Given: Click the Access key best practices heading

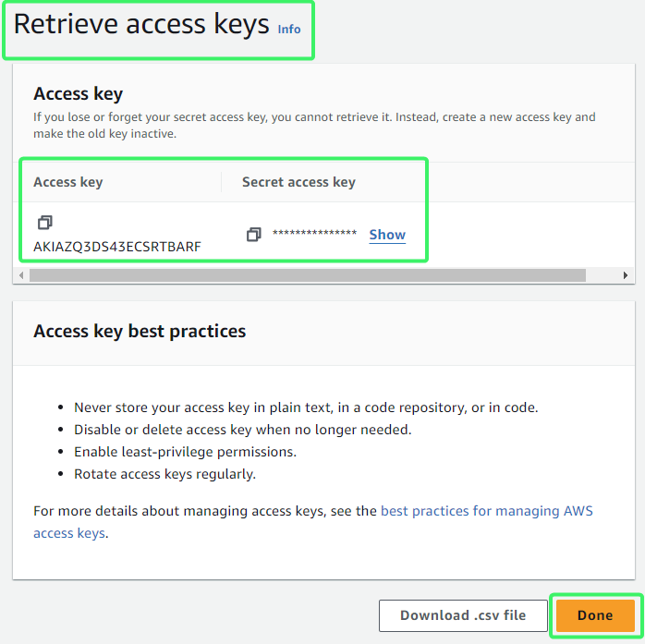Looking at the screenshot, I should pyautogui.click(x=140, y=331).
